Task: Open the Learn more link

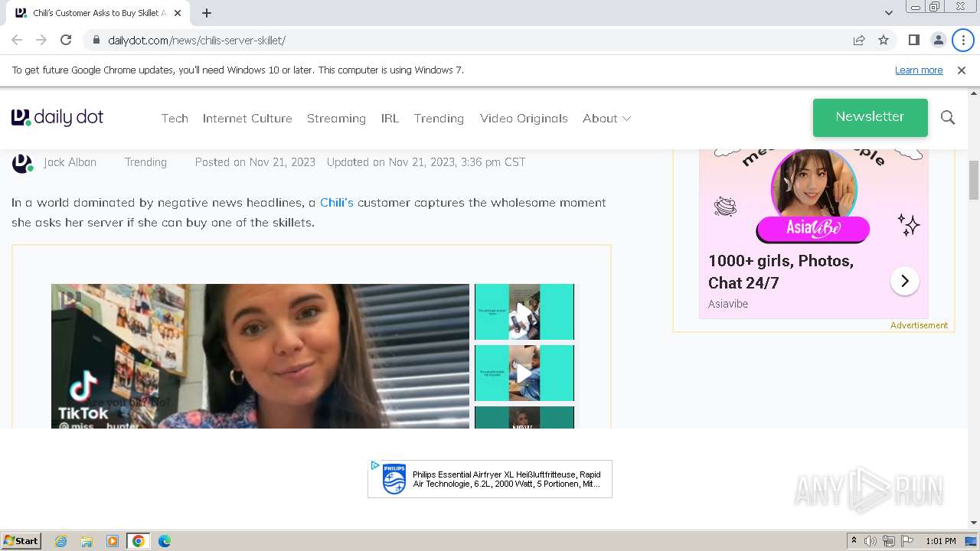Action: click(919, 70)
